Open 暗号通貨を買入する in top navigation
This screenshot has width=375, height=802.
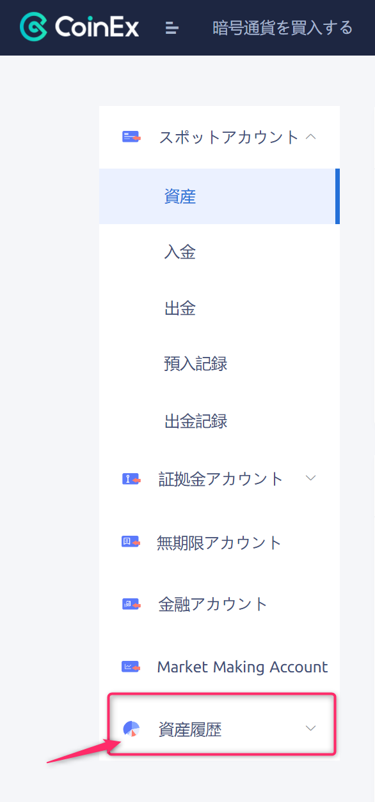[283, 28]
